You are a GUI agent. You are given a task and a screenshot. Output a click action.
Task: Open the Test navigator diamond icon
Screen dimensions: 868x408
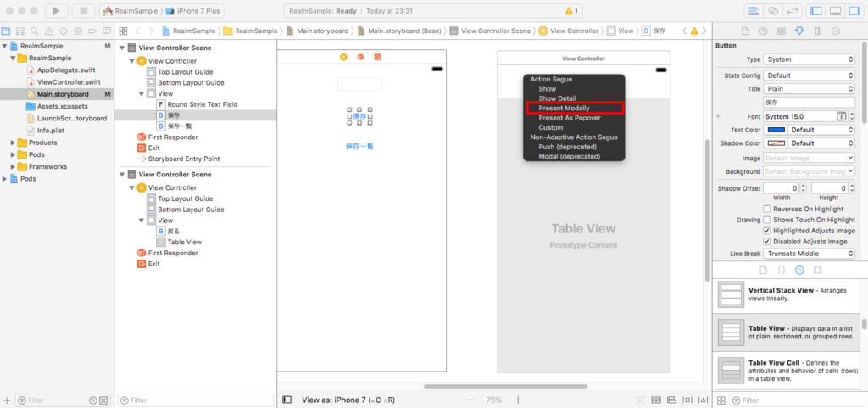coord(64,31)
